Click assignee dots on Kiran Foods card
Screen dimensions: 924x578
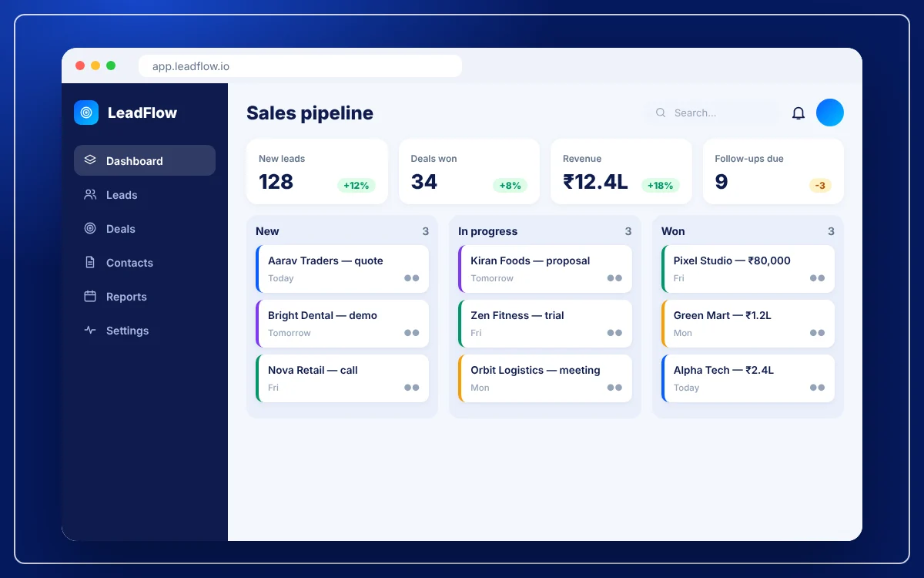pos(614,278)
